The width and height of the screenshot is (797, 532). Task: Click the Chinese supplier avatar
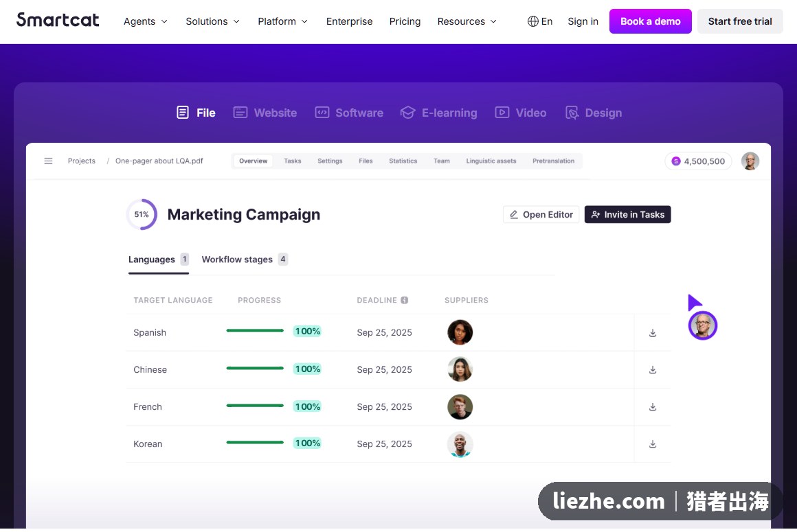(460, 369)
